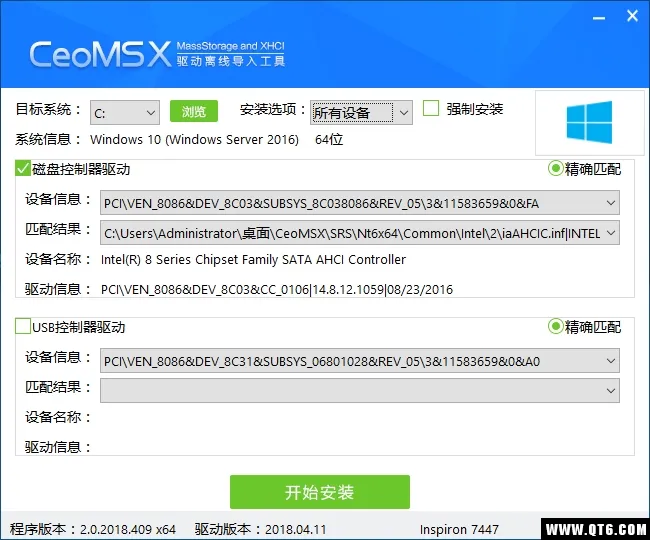Open the 目标系统 C: drive dropdown
Image resolution: width=650 pixels, height=540 pixels.
coord(125,113)
